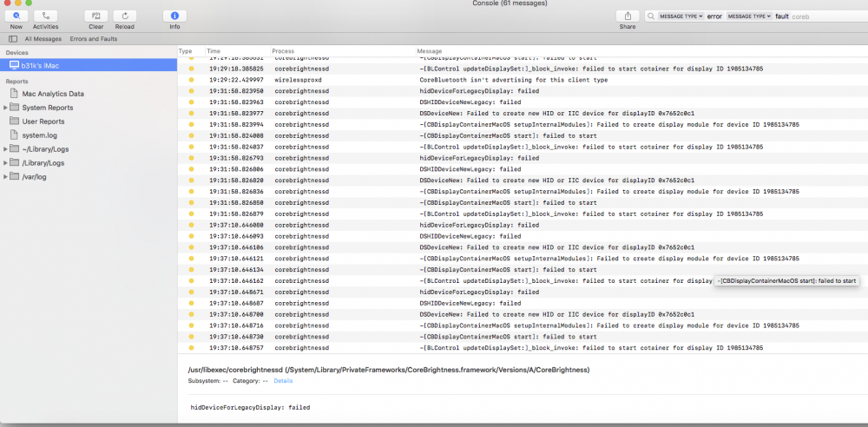Select row at 19:37:10.646162
The width and height of the screenshot is (868, 427).
click(523, 281)
